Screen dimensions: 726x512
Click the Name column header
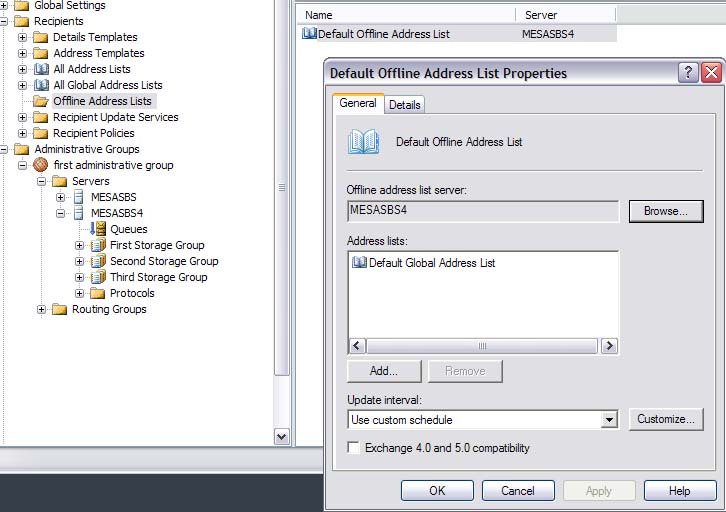click(407, 15)
